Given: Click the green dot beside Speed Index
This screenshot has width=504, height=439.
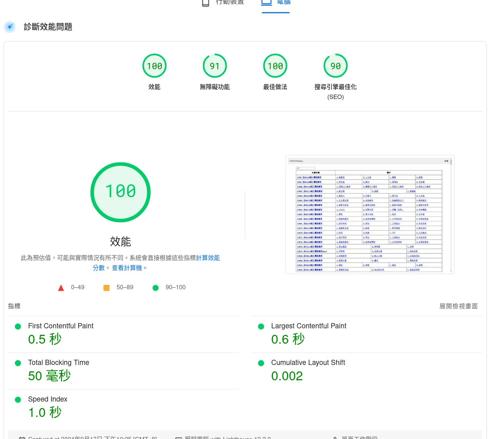Looking at the screenshot, I should 18,400.
